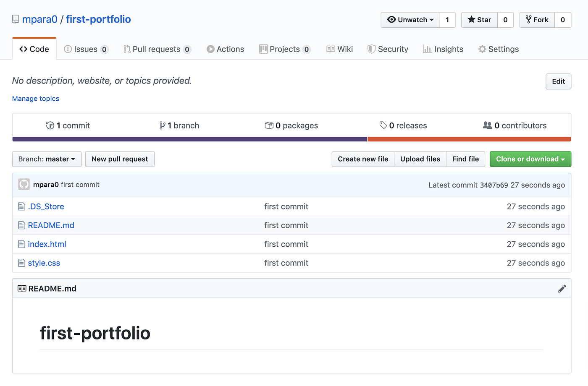Open the style.css file

pos(44,263)
